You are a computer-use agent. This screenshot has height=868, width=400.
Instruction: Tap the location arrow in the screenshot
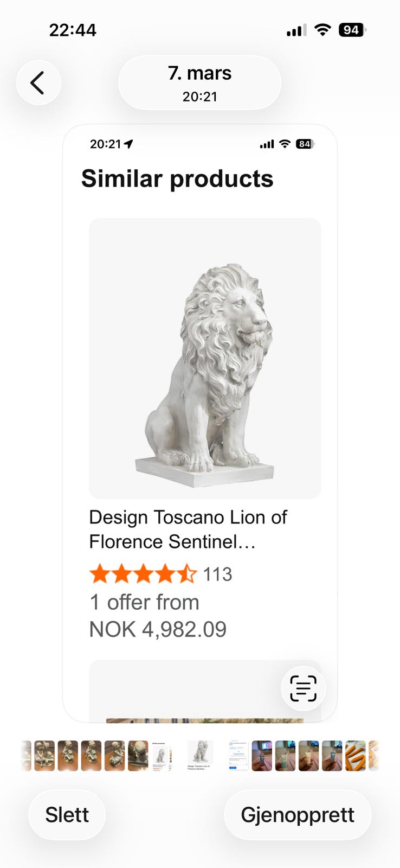click(128, 144)
